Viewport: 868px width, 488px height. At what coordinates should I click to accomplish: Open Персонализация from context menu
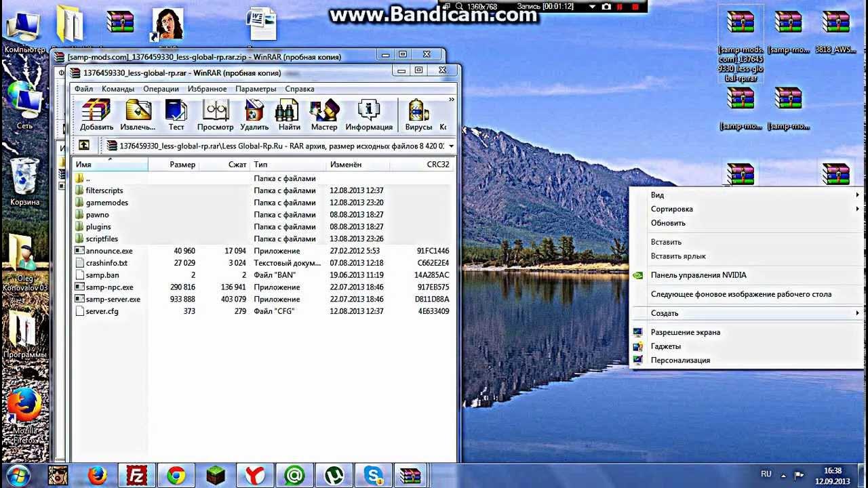point(747,361)
